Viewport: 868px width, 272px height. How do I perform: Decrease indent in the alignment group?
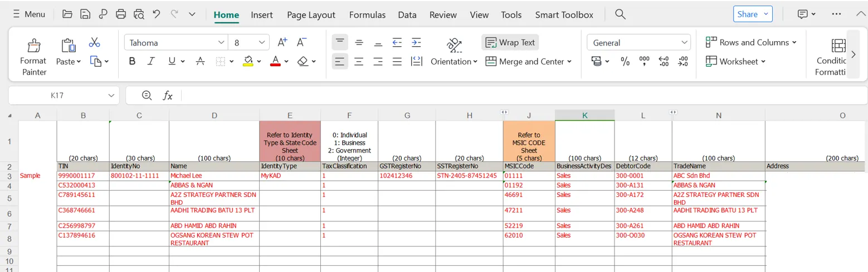click(x=397, y=42)
